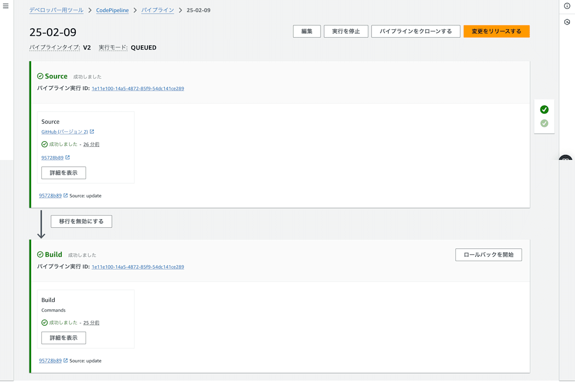Go to CodePipeline breadcrumb
This screenshot has height=392, width=575.
click(113, 10)
